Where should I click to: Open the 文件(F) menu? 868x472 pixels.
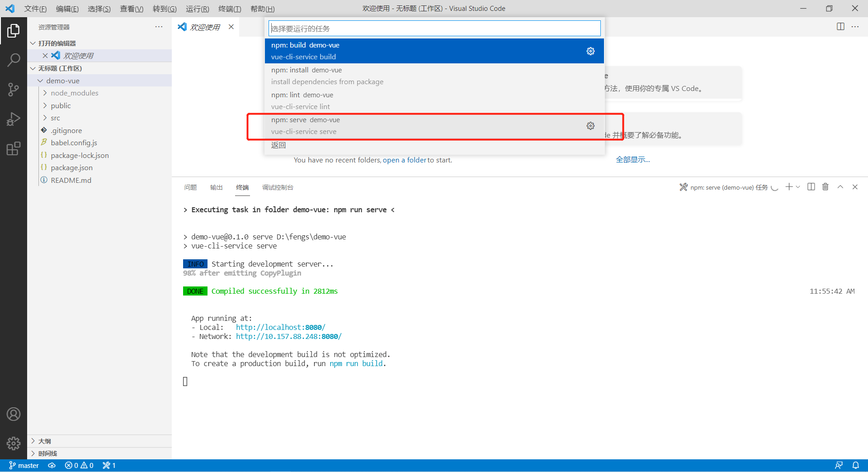(35, 9)
